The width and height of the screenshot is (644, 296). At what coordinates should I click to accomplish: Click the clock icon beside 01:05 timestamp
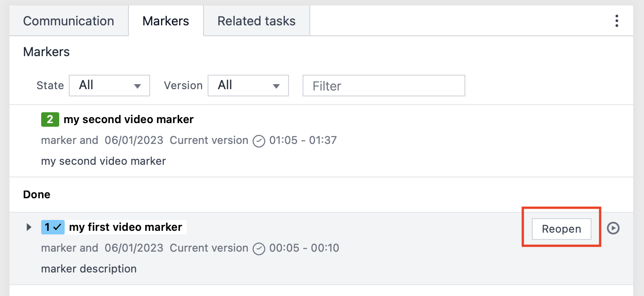click(259, 141)
